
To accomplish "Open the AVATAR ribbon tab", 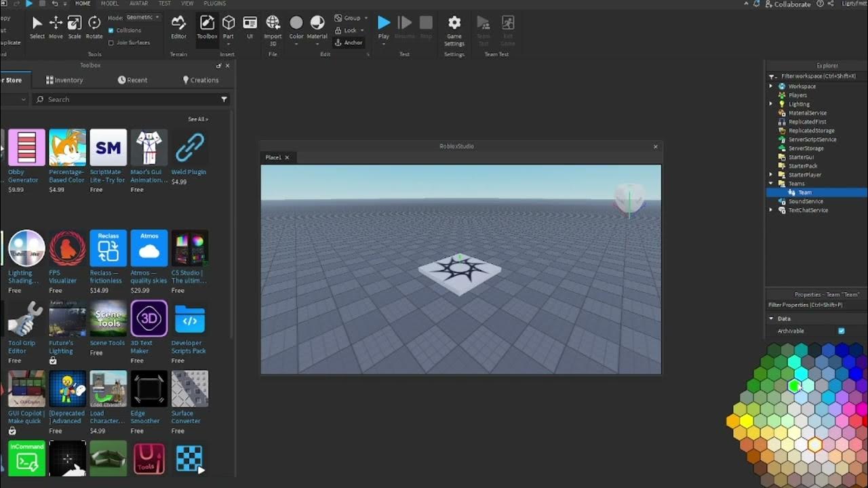I will coord(138,3).
